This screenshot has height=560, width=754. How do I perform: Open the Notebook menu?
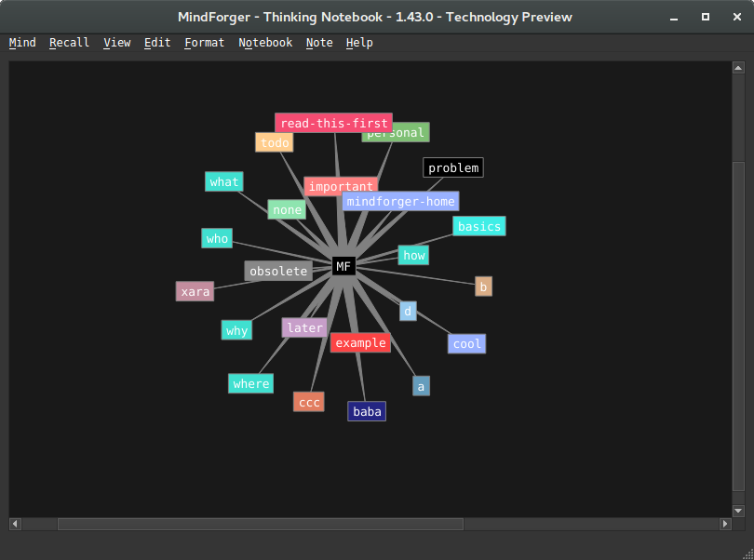[265, 43]
